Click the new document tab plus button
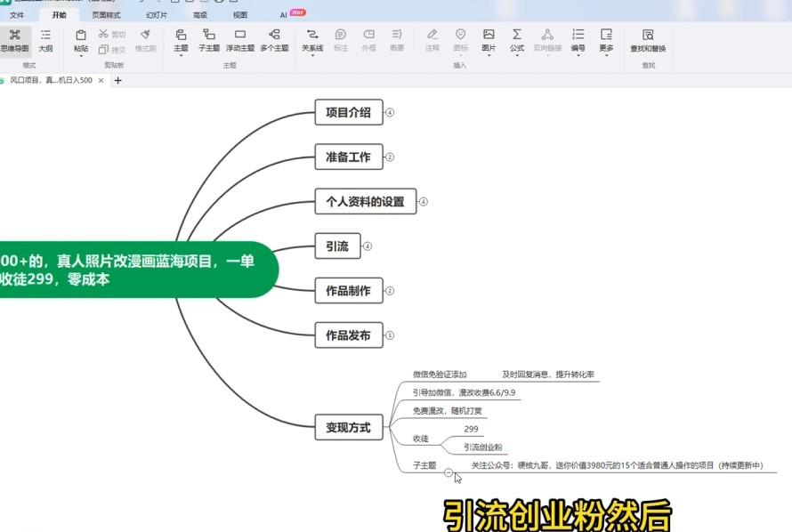 [x=117, y=80]
